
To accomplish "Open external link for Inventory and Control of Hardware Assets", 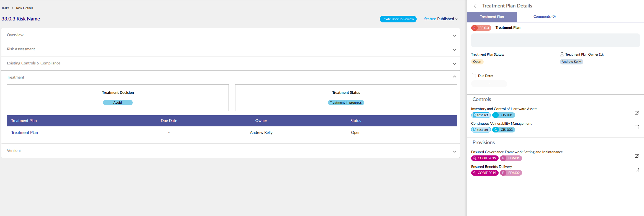I will [637, 113].
